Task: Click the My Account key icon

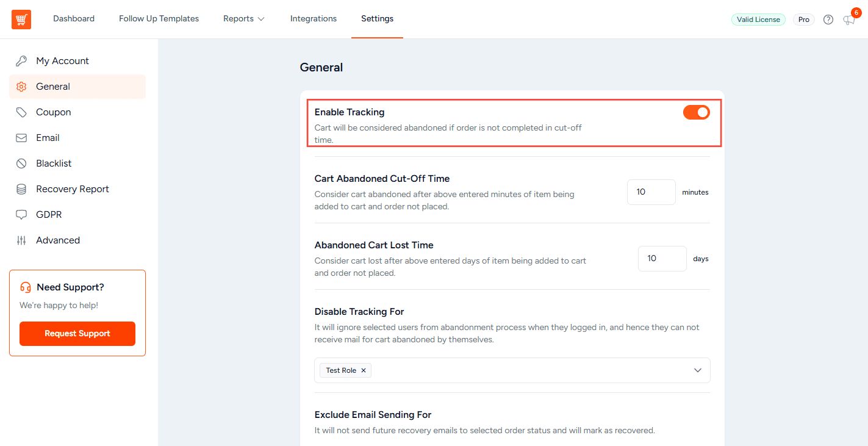Action: click(x=21, y=61)
